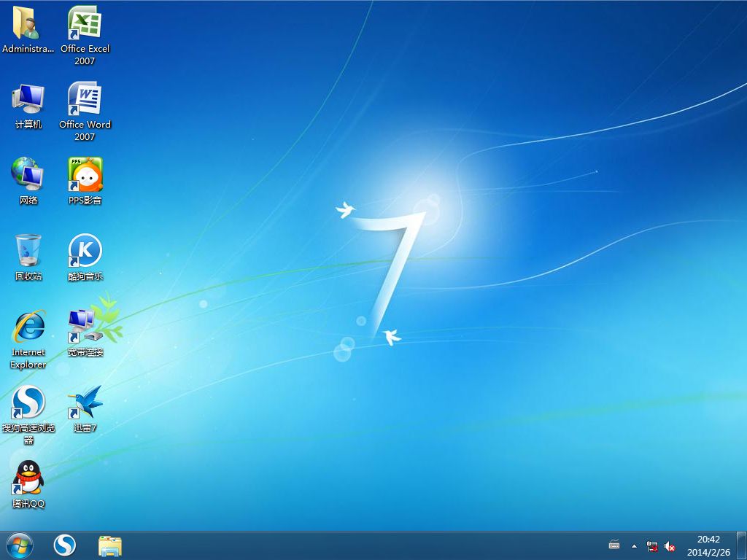Viewport: 747px width, 560px height.
Task: Select the 腾讯QQ desktop shortcut
Action: coord(28,484)
